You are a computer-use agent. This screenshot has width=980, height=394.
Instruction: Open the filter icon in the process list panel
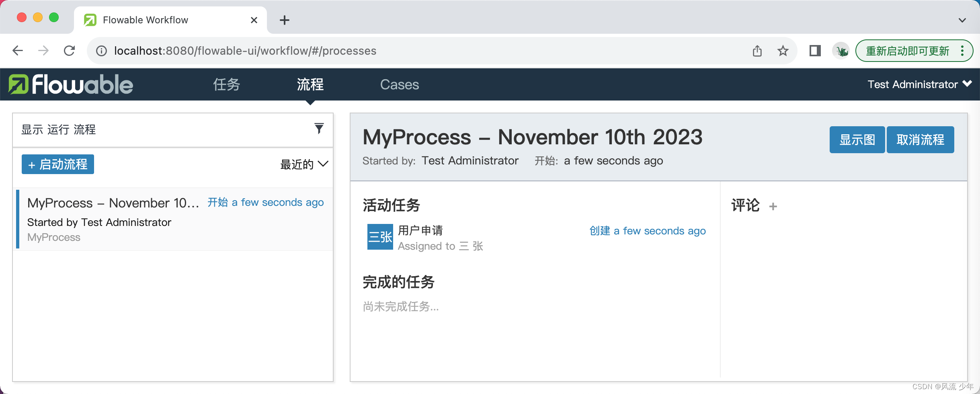pos(319,128)
